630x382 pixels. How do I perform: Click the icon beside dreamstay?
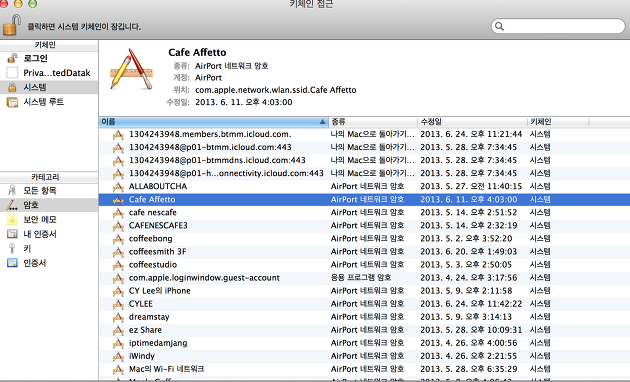coord(118,317)
